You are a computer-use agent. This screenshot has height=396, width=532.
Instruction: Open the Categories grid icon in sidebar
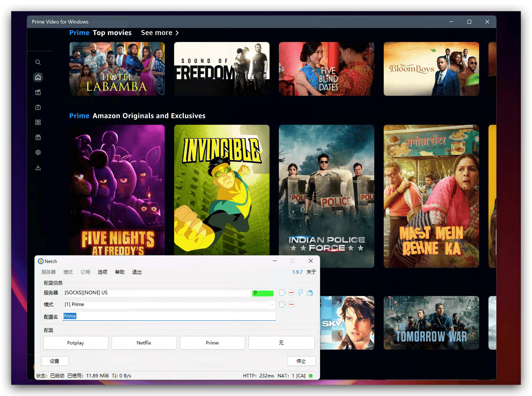pyautogui.click(x=38, y=122)
